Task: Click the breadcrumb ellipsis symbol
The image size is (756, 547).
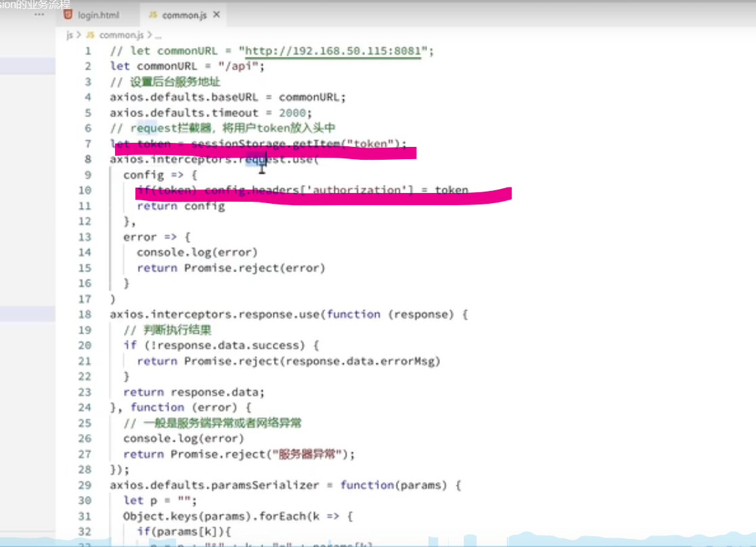Action: click(158, 35)
